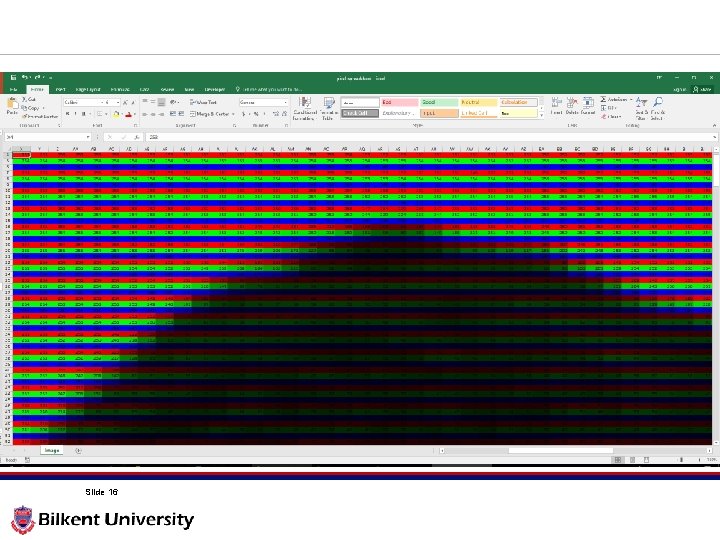
Task: Add a new sheet with the plus icon
Action: [x=78, y=450]
